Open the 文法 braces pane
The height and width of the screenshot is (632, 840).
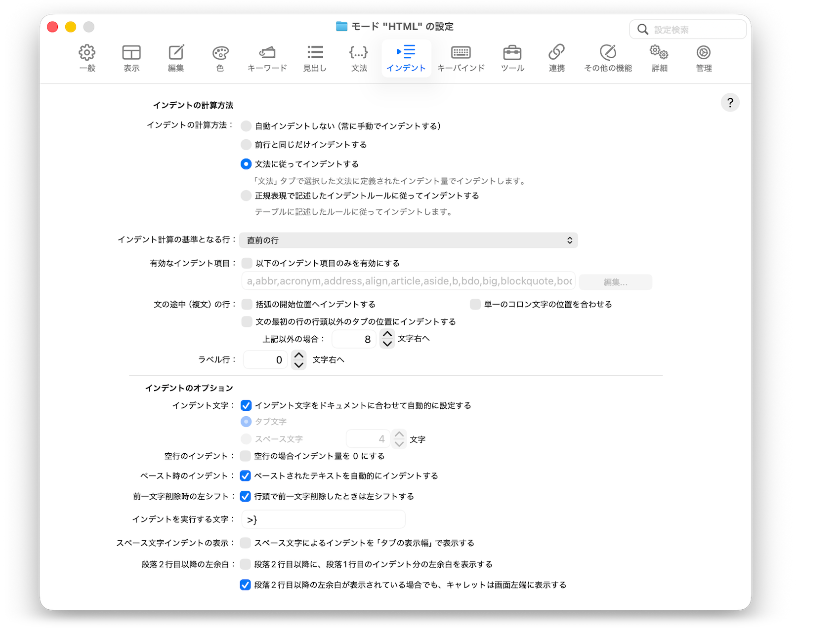359,58
